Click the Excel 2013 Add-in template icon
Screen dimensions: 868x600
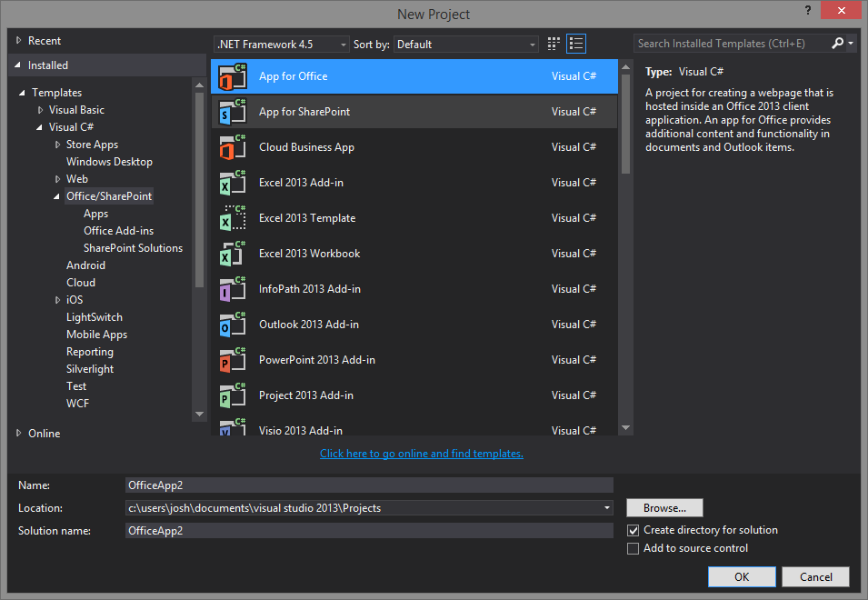point(233,182)
